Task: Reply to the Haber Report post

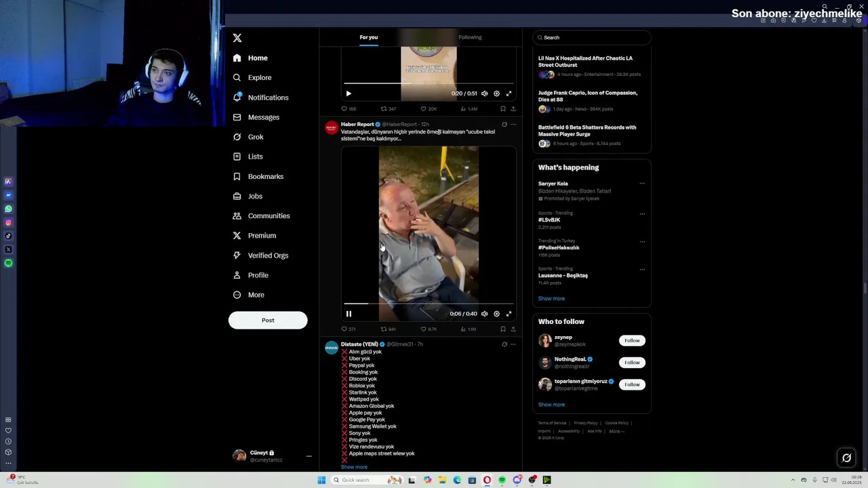Action: [349, 329]
